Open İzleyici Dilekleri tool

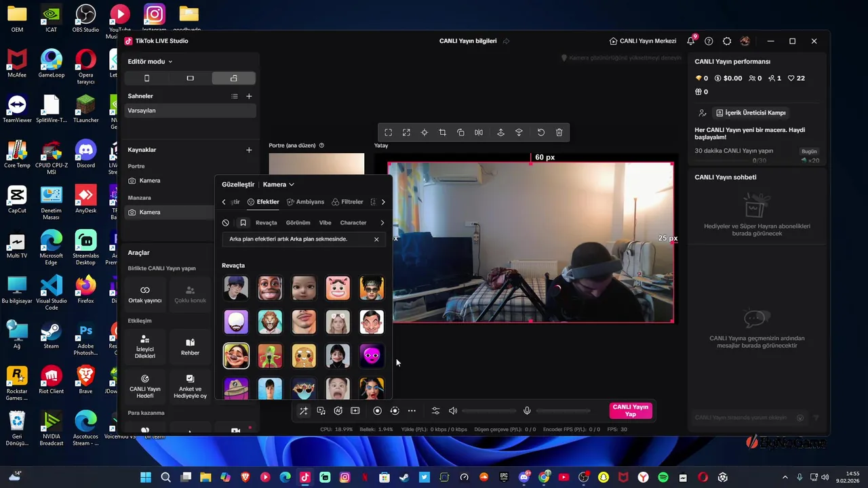[145, 347]
